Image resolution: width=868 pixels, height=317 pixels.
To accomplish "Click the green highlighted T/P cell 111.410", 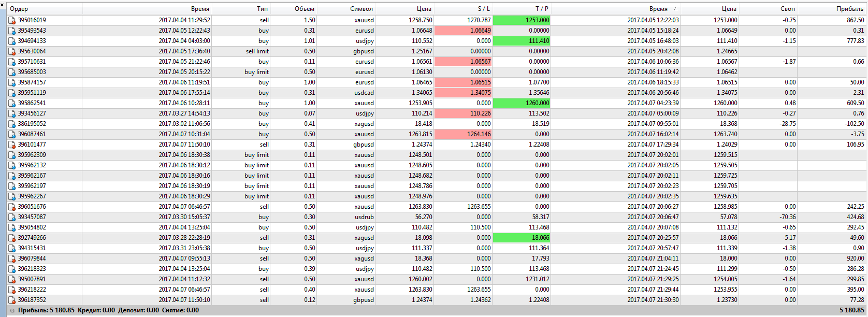I will click(x=522, y=41).
